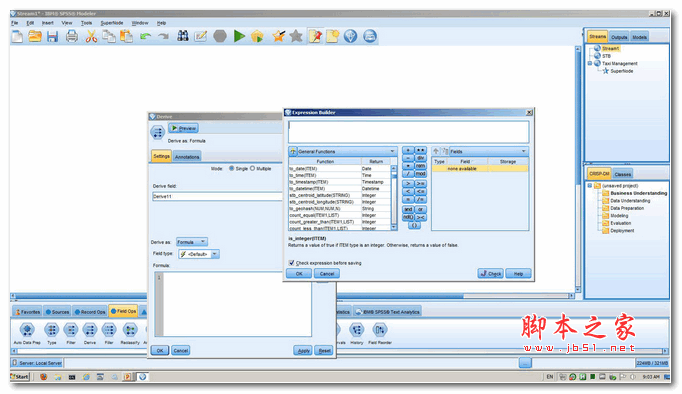Viewport: 682px width, 394px height.
Task: Select the Auto Data Prep node
Action: point(27,334)
